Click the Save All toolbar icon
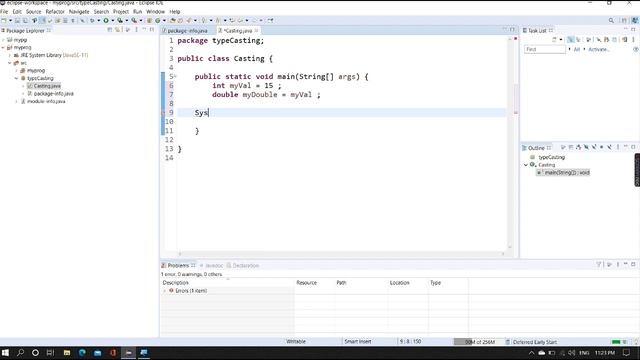The width and height of the screenshot is (640, 360). [25, 20]
